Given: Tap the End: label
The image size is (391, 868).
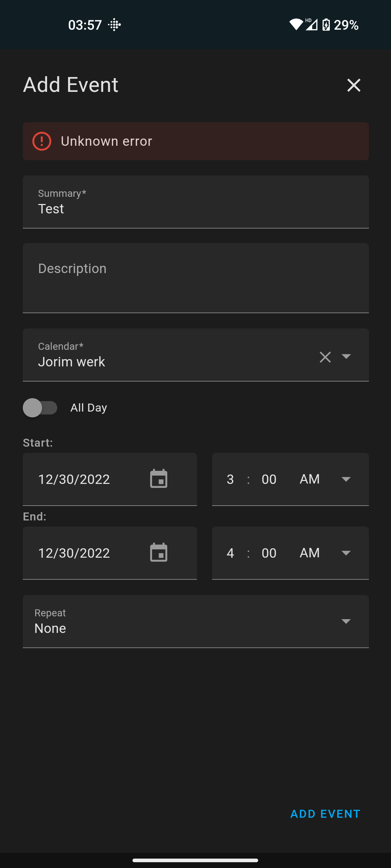Looking at the screenshot, I should pyautogui.click(x=34, y=516).
